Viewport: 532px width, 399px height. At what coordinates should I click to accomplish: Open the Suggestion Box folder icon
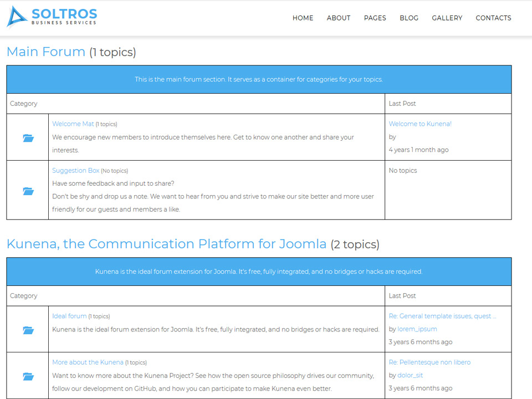click(x=28, y=191)
